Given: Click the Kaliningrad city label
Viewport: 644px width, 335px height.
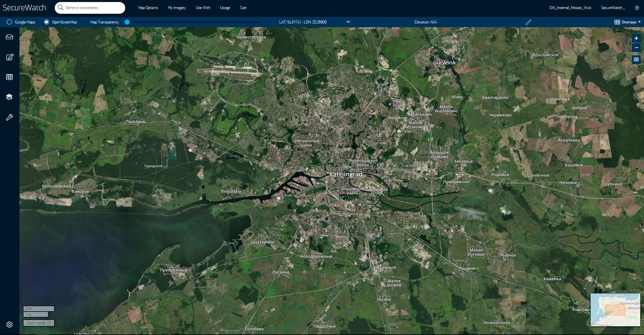Looking at the screenshot, I should click(346, 174).
